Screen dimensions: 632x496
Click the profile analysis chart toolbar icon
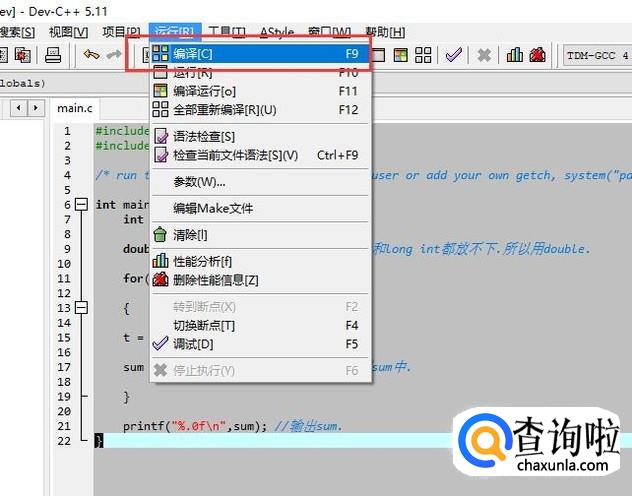pos(515,55)
